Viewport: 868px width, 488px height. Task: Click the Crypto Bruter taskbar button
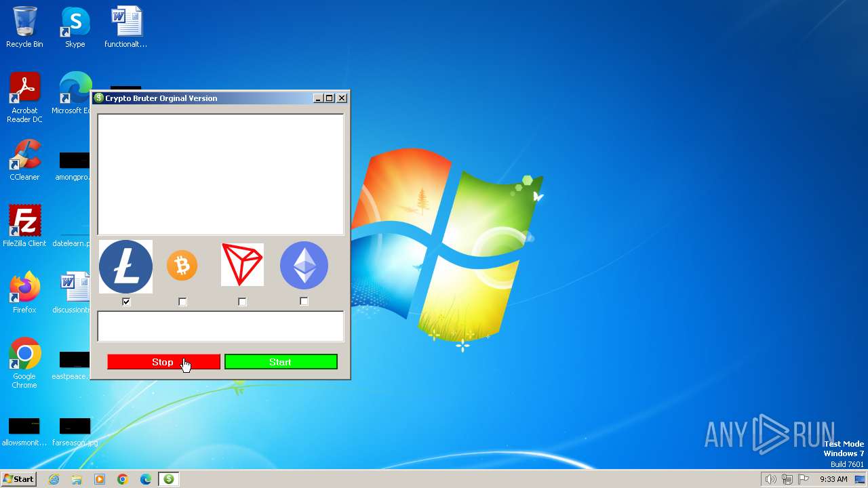(x=169, y=479)
